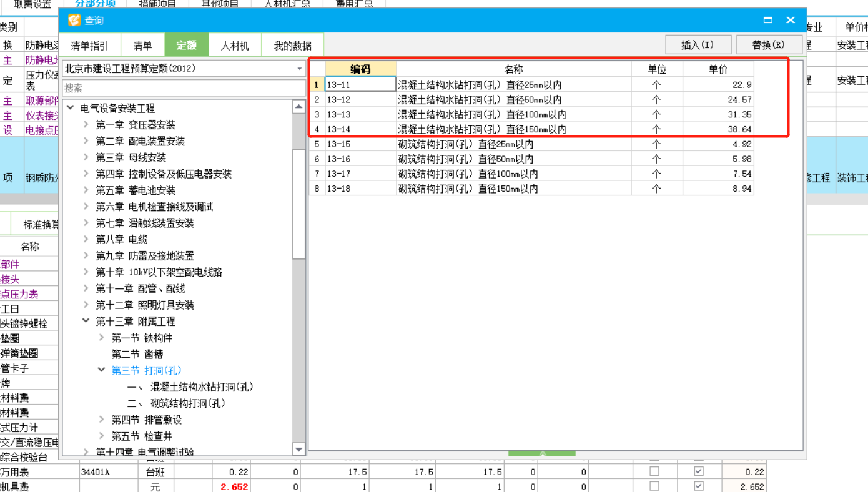Click the 插入(I) button
Screen dimensions: 868x492
click(698, 45)
